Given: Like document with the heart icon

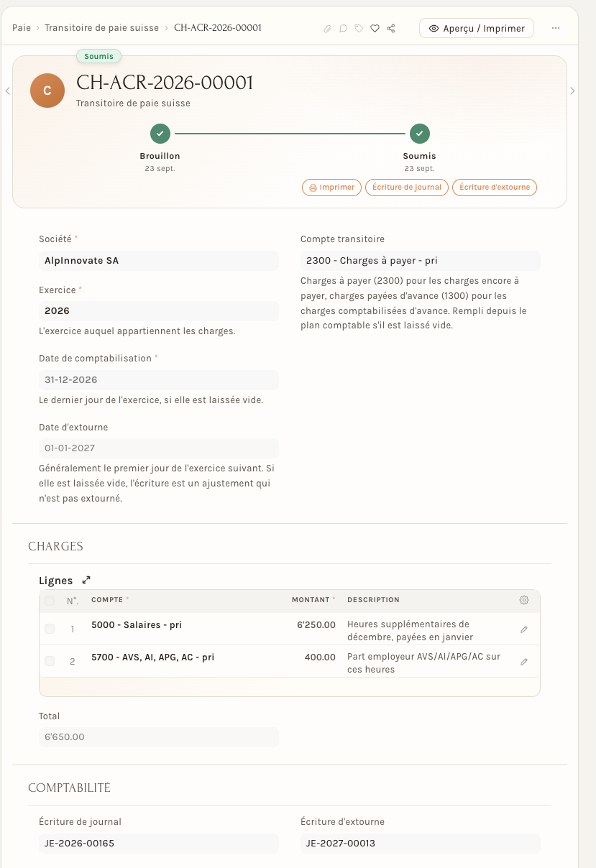Looking at the screenshot, I should [375, 29].
